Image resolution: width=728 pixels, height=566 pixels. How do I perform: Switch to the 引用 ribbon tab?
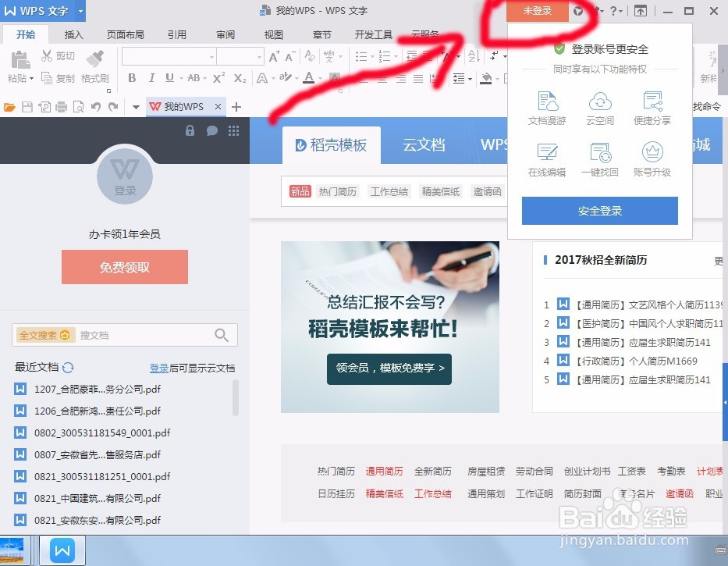[176, 35]
